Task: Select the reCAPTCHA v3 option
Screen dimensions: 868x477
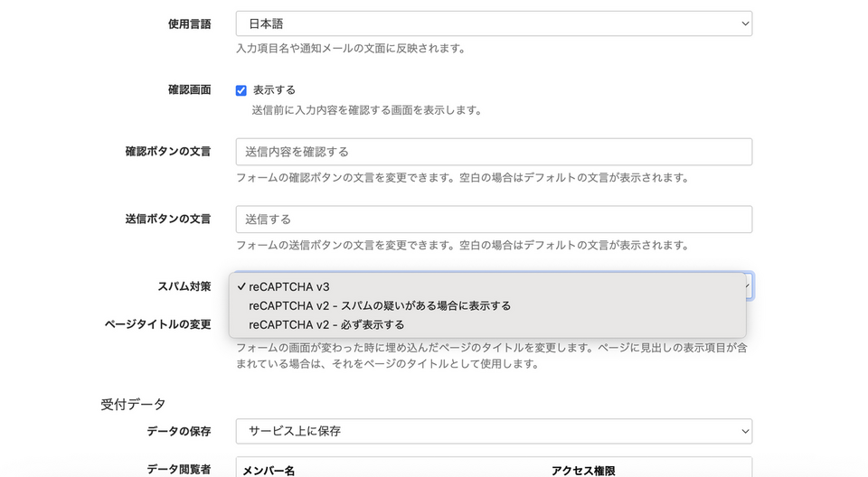Action: [289, 286]
